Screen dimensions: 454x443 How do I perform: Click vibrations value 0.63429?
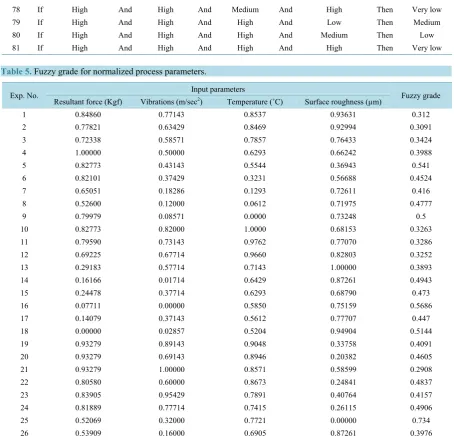click(171, 127)
